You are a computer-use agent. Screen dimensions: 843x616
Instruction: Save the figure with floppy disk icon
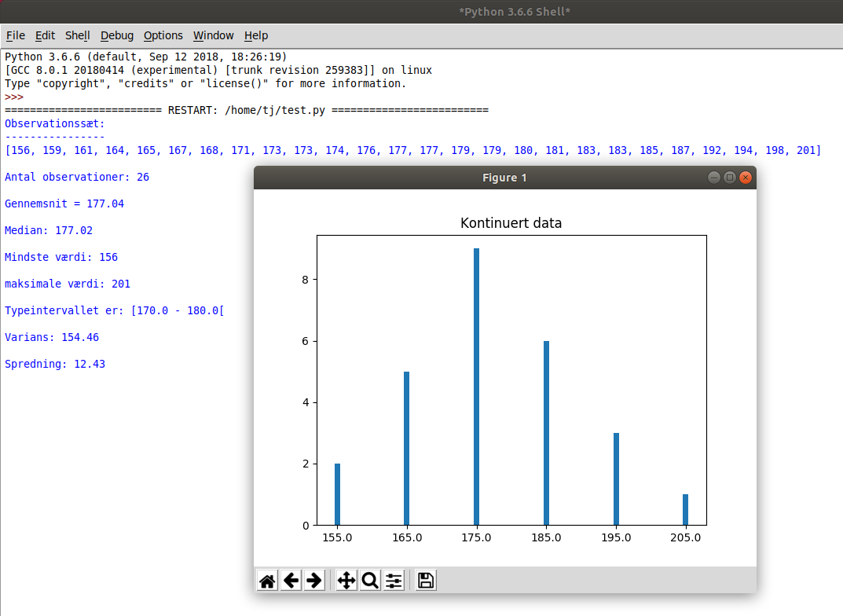(x=426, y=581)
